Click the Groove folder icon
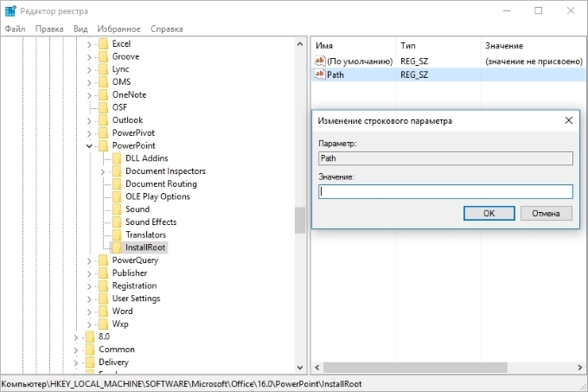 pyautogui.click(x=103, y=56)
